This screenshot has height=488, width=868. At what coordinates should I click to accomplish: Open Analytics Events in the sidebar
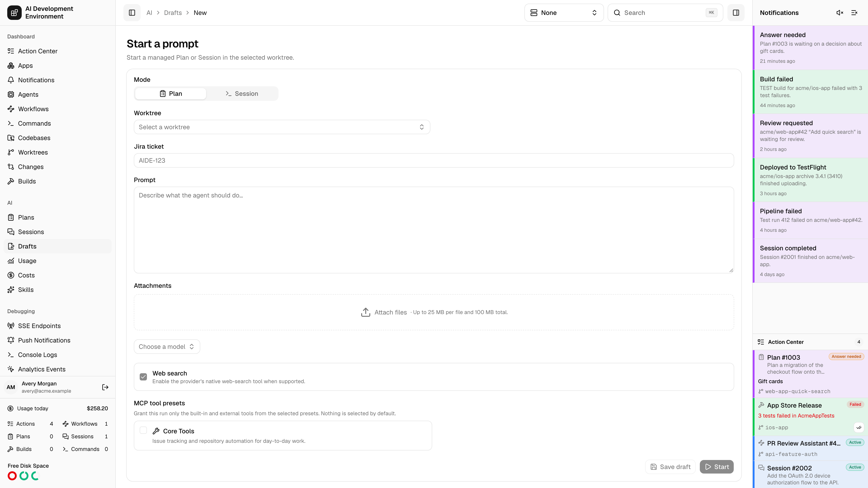coord(58,369)
